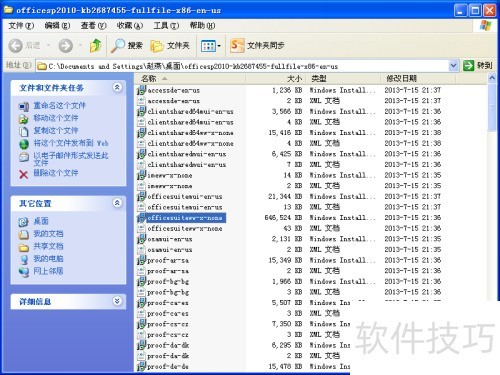
Task: Click the Folder Sync (文件夹同步) toolbar button
Action: coord(257,45)
